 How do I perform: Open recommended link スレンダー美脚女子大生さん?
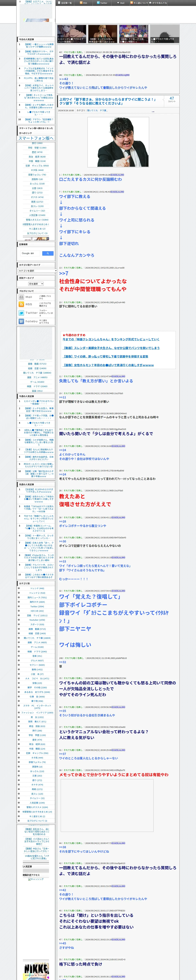[111, 348]
